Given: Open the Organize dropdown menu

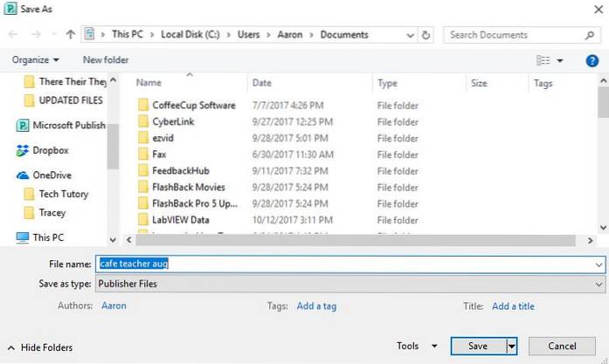Looking at the screenshot, I should (x=36, y=60).
